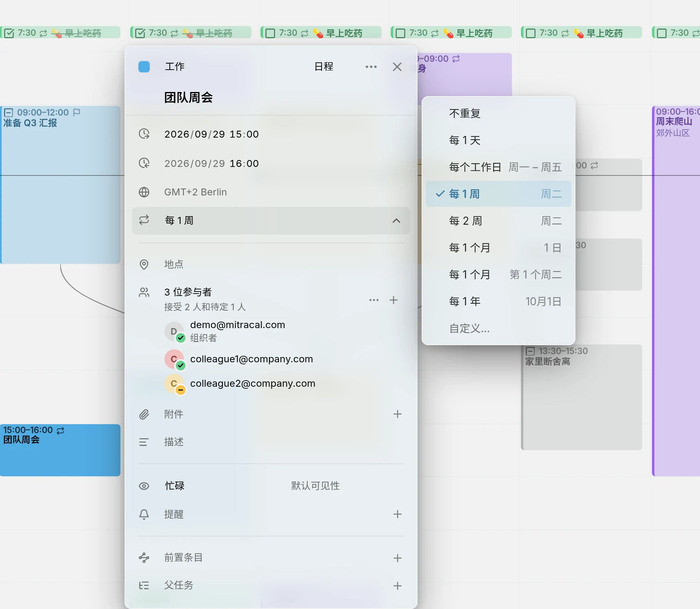The width and height of the screenshot is (700, 609).
Task: Click the start time clock icon
Action: pyautogui.click(x=144, y=134)
